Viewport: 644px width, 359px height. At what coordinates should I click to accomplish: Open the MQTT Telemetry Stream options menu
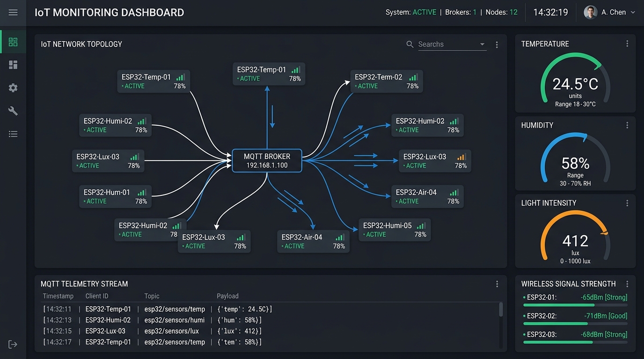tap(497, 284)
